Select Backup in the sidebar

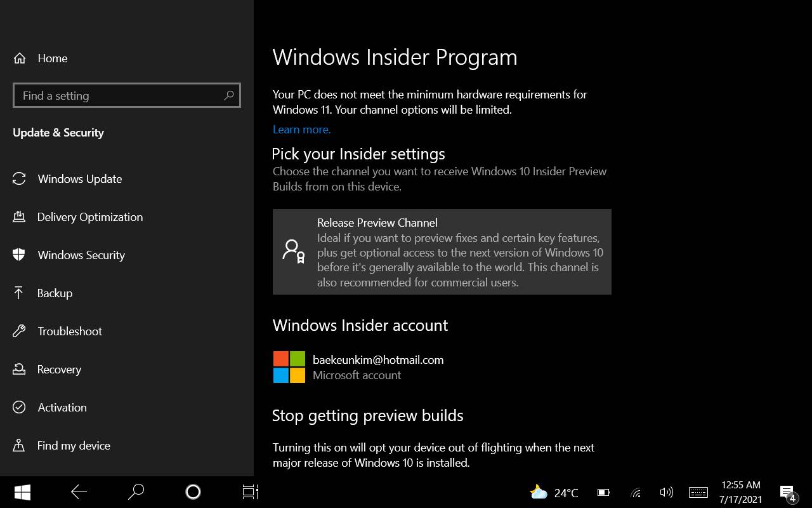(55, 293)
